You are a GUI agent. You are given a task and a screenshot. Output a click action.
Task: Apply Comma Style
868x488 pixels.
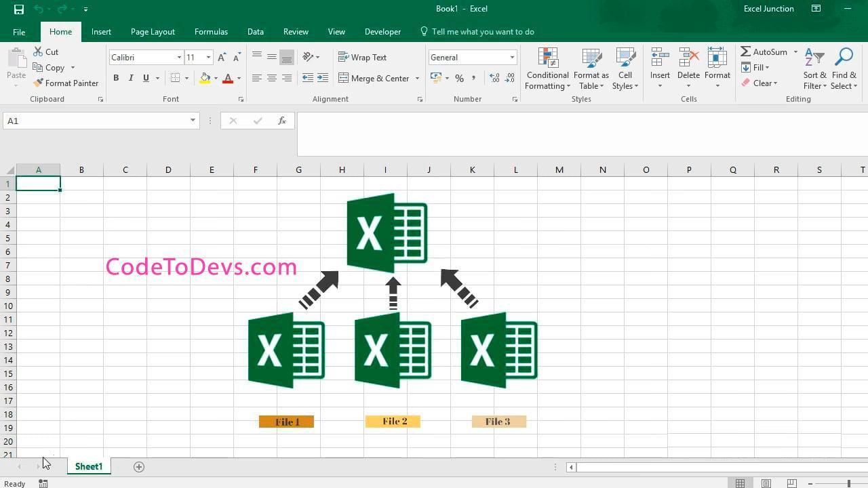pos(473,78)
